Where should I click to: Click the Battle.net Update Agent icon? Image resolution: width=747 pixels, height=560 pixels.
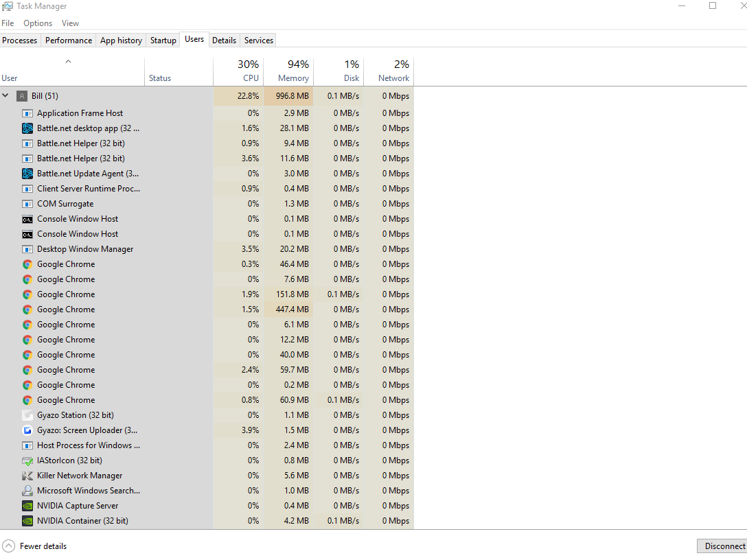click(27, 174)
